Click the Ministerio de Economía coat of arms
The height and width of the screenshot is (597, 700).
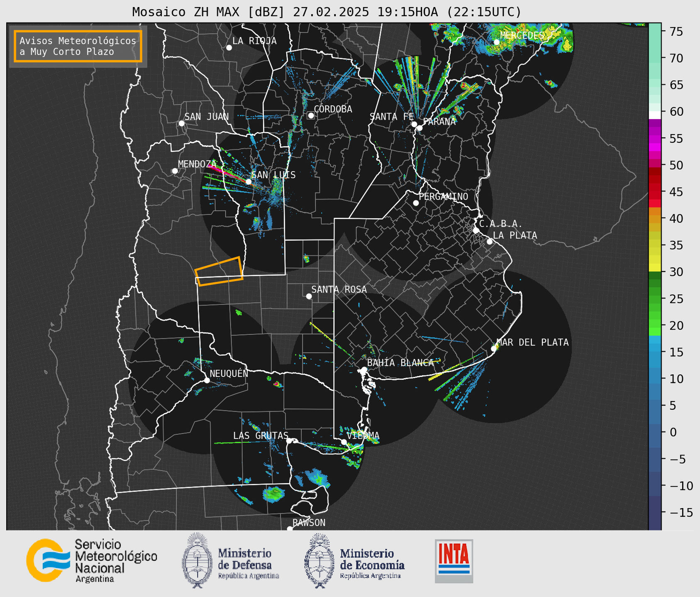pos(320,560)
